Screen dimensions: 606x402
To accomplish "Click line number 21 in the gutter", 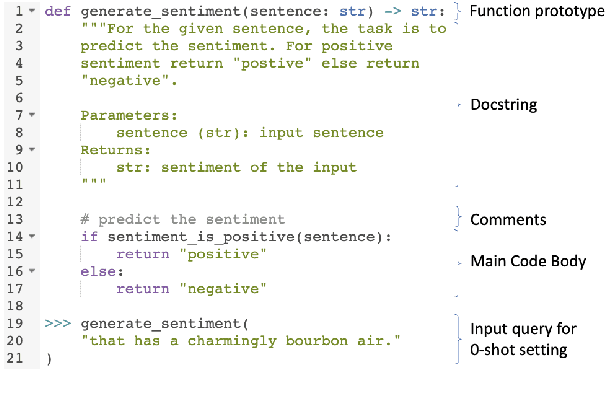I will 14,359.
